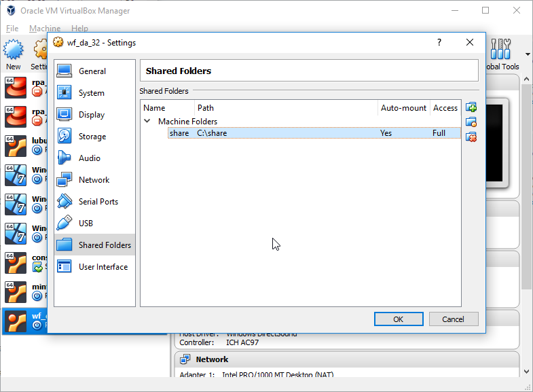Open the General settings category

pos(94,71)
